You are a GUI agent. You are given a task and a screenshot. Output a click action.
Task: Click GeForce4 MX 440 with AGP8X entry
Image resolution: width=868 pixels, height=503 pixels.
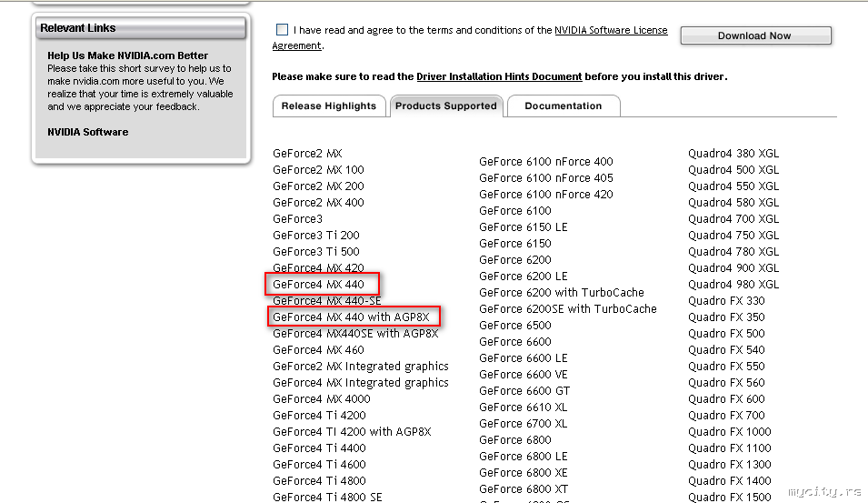[351, 317]
